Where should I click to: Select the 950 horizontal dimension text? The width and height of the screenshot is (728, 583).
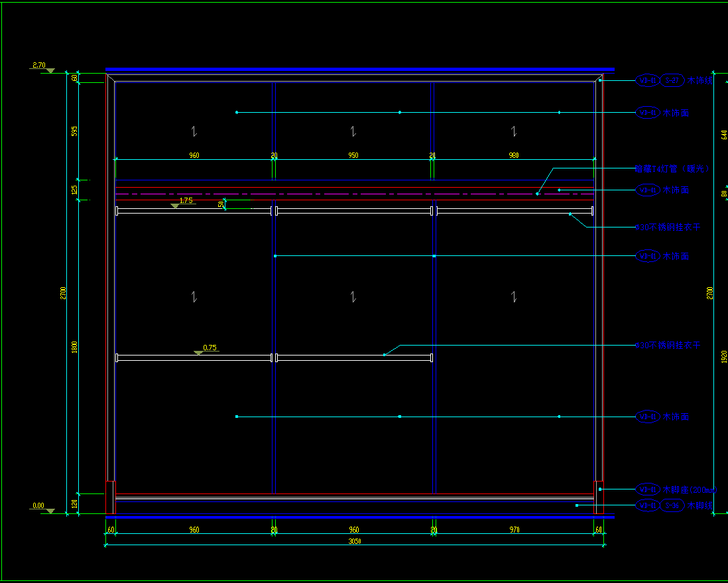point(353,155)
